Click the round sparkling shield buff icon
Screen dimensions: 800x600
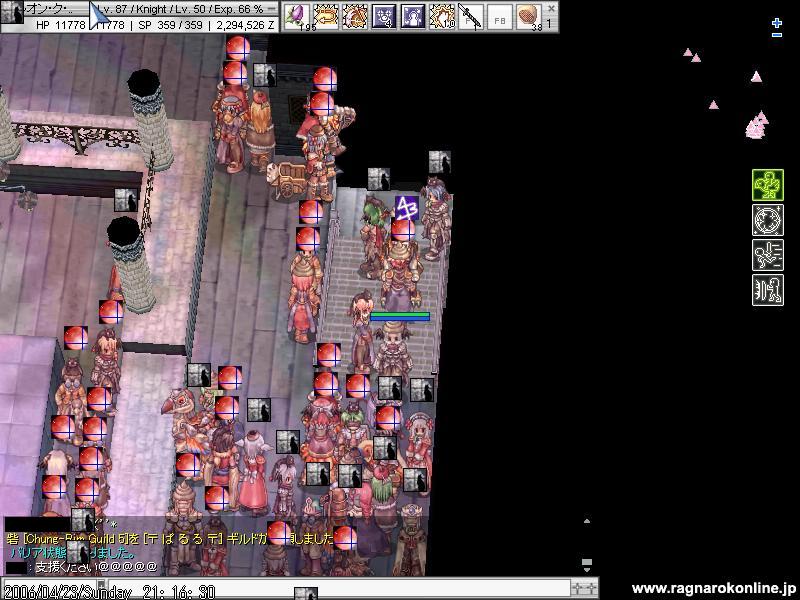pos(767,220)
